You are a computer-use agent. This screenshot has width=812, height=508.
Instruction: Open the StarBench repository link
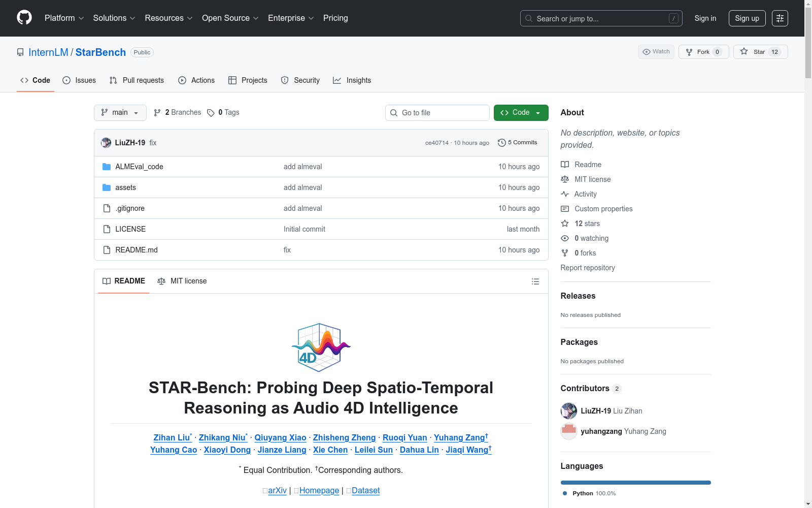pyautogui.click(x=100, y=52)
